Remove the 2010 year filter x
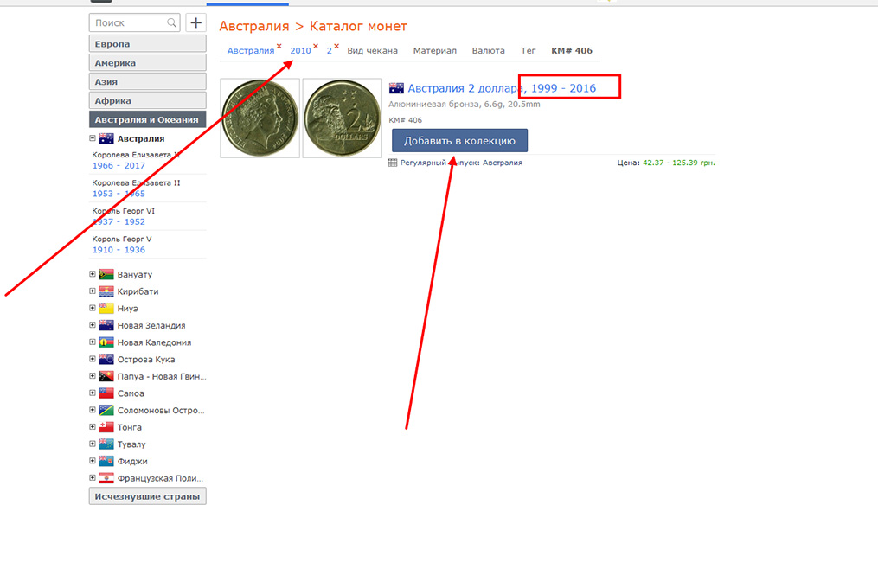This screenshot has width=878, height=588. [316, 46]
